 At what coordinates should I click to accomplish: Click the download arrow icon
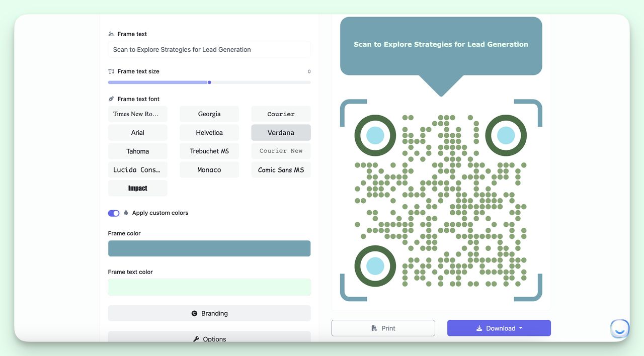[479, 328]
